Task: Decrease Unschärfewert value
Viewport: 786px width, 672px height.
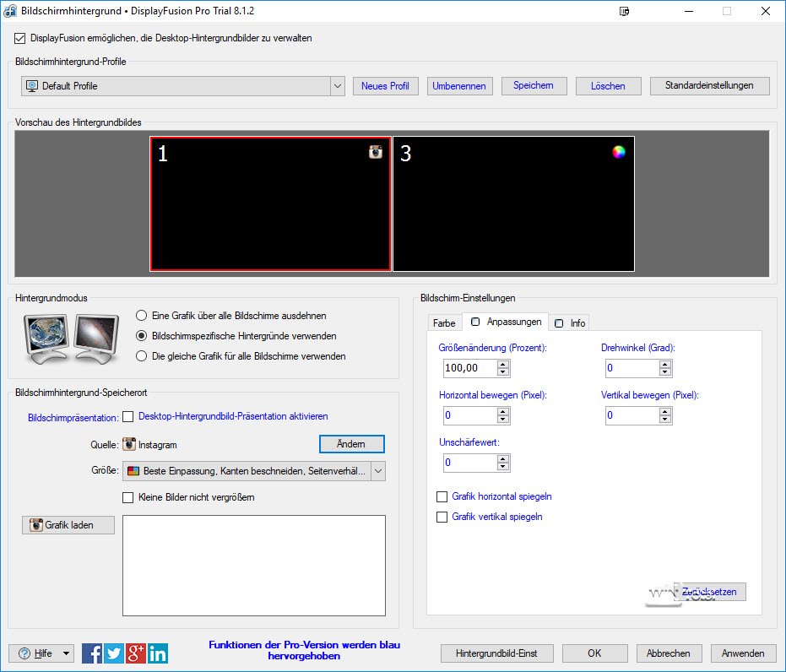Action: coord(503,467)
